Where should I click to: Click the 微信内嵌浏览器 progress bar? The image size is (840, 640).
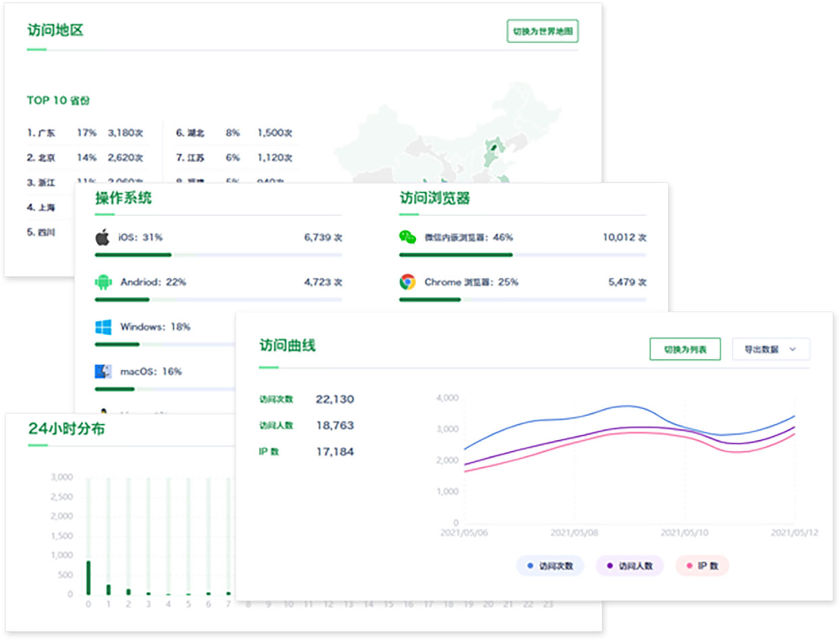point(522,255)
